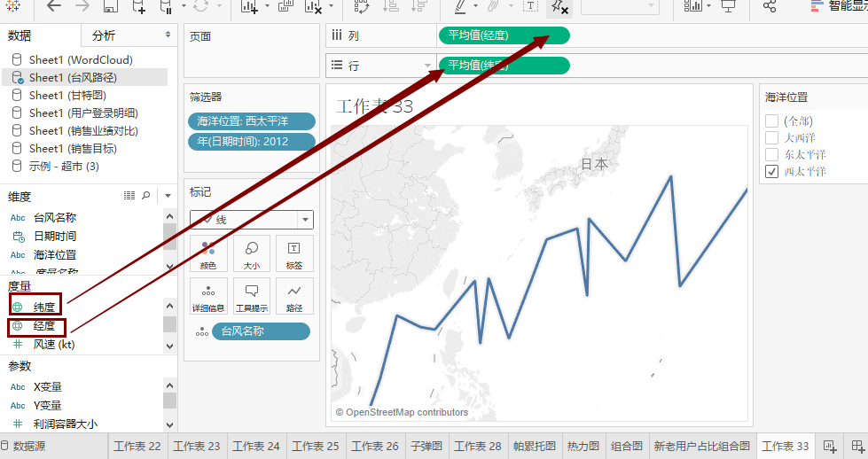Expand the new worksheet dropdown arrow
The height and width of the screenshot is (459, 868).
coord(268,6)
